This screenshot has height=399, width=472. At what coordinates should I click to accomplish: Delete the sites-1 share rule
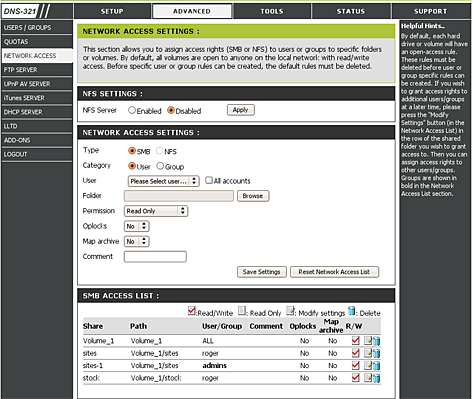coord(376,365)
